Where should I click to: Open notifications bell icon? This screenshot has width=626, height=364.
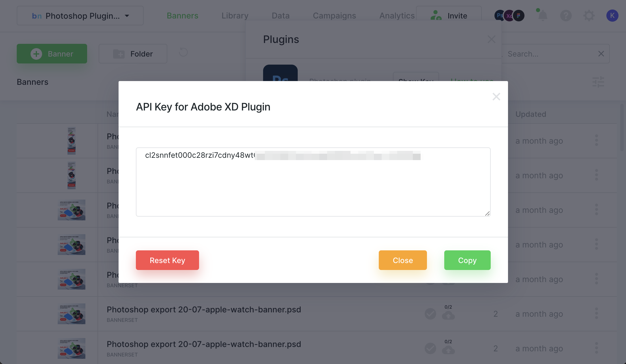click(x=543, y=16)
